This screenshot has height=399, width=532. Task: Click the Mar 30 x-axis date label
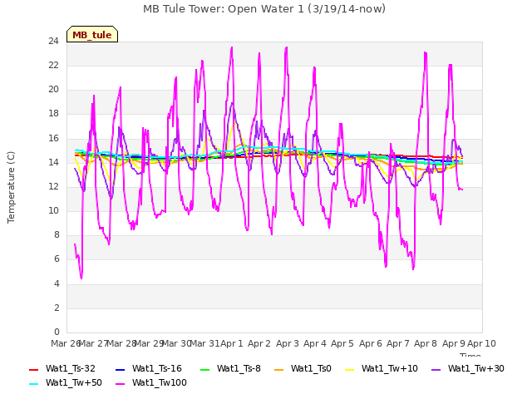[177, 343]
